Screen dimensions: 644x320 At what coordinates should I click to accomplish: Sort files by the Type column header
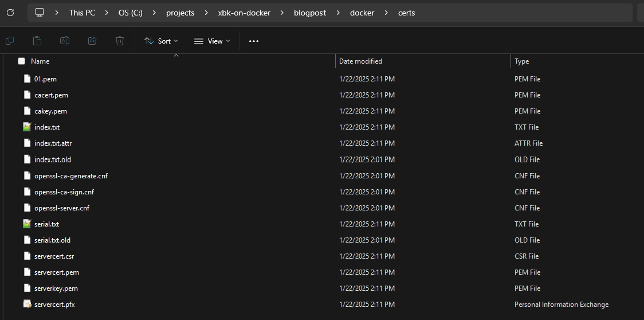521,61
